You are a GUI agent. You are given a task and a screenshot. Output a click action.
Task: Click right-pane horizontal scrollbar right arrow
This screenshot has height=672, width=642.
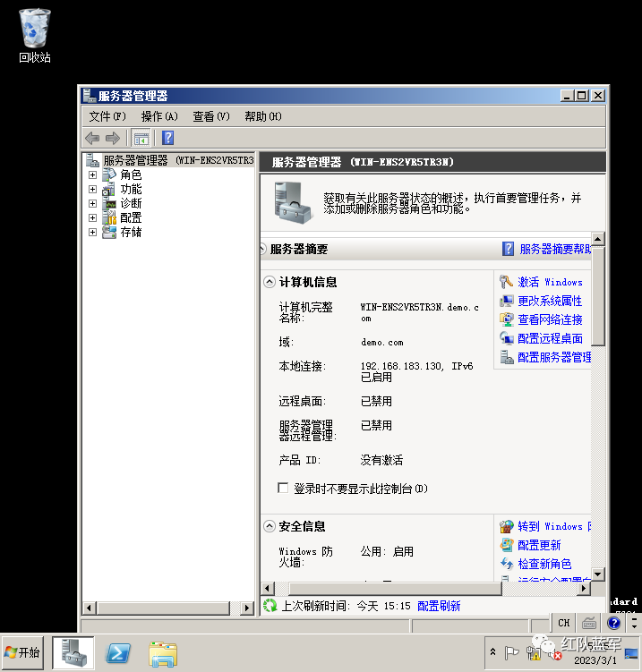pyautogui.click(x=583, y=589)
